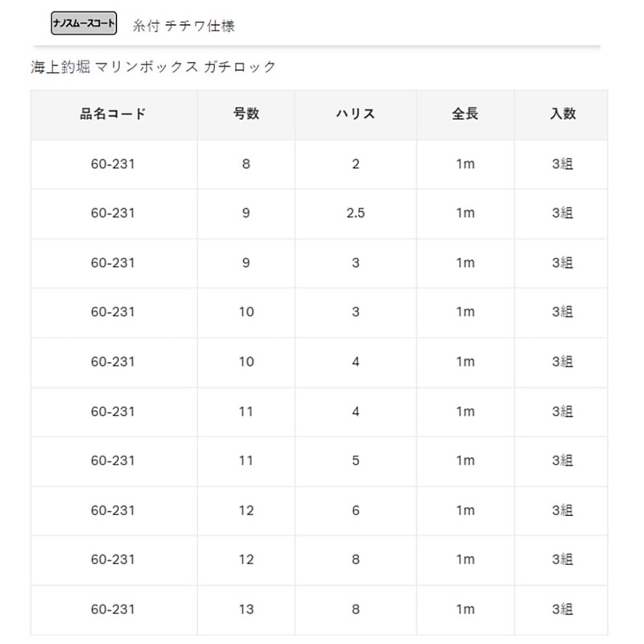This screenshot has width=644, height=644.
Task: Click the ナノスムースコート badge icon
Action: (84, 24)
